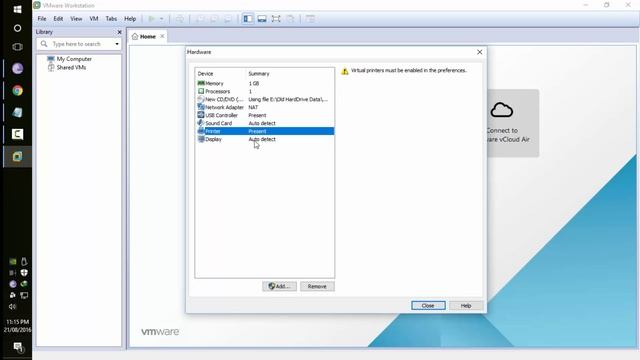Viewport: 640px width, 360px height.
Task: Click the console view icon at toolbar end
Action: 310,19
